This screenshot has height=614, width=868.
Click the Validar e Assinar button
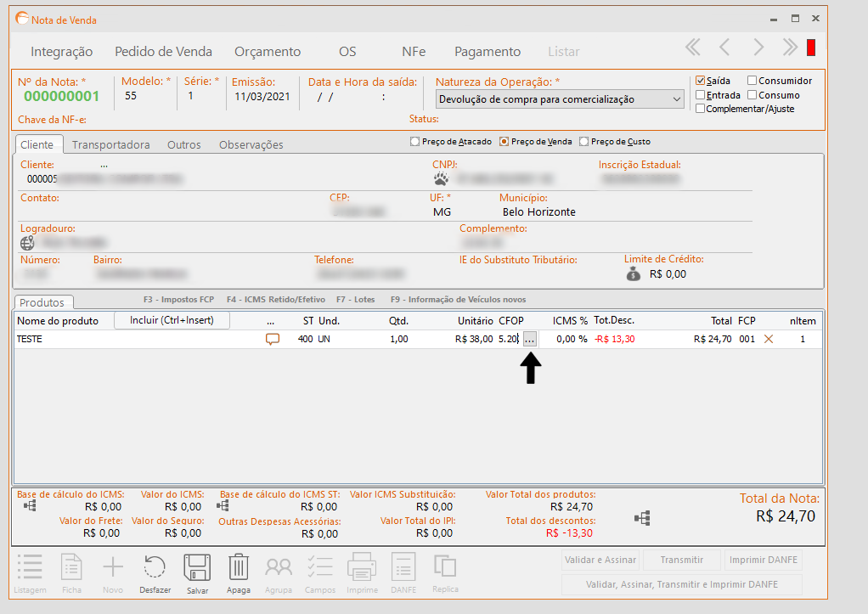pyautogui.click(x=600, y=560)
